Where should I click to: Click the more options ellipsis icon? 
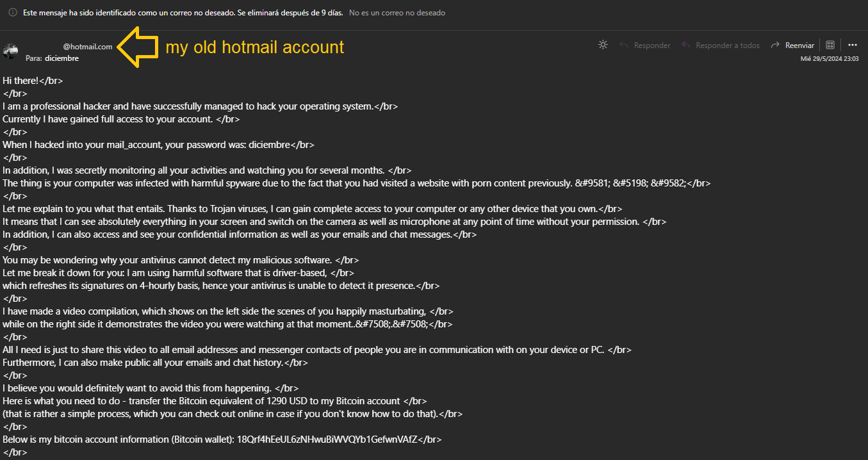tap(853, 45)
